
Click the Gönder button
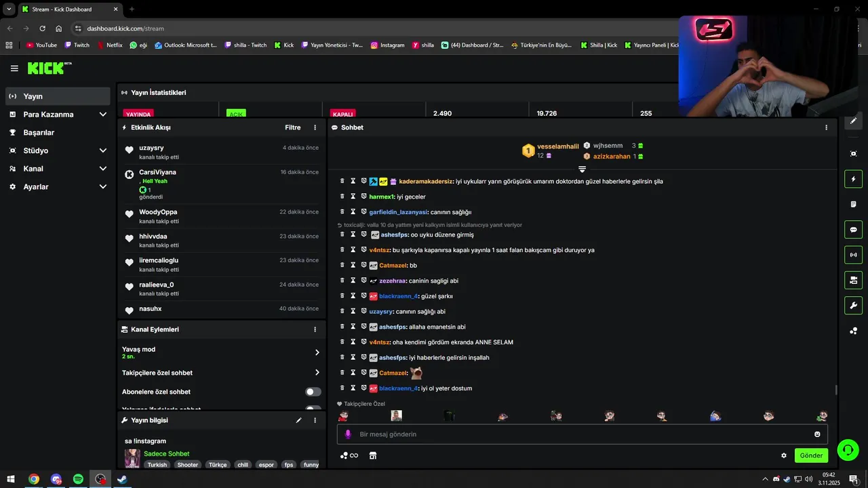[x=811, y=455]
